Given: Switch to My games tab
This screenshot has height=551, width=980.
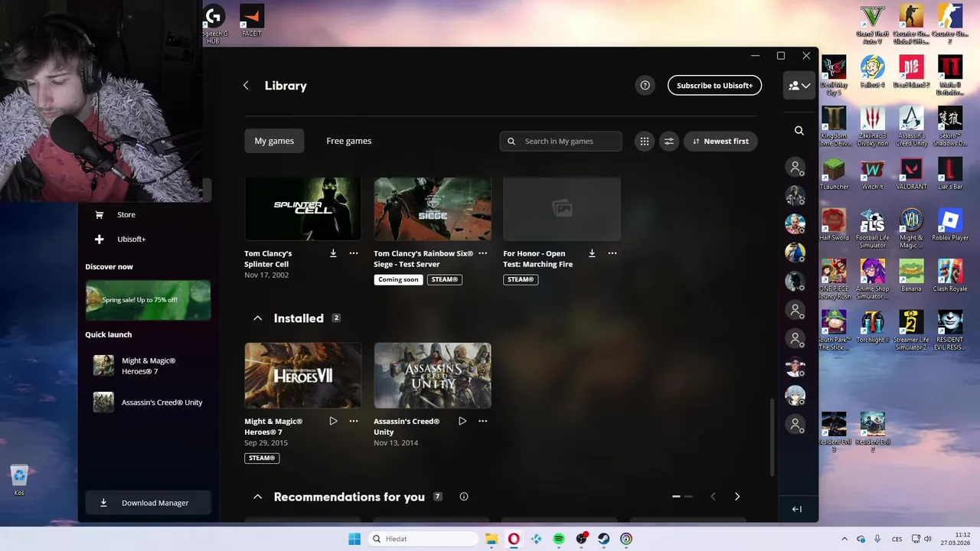Looking at the screenshot, I should click(x=274, y=141).
